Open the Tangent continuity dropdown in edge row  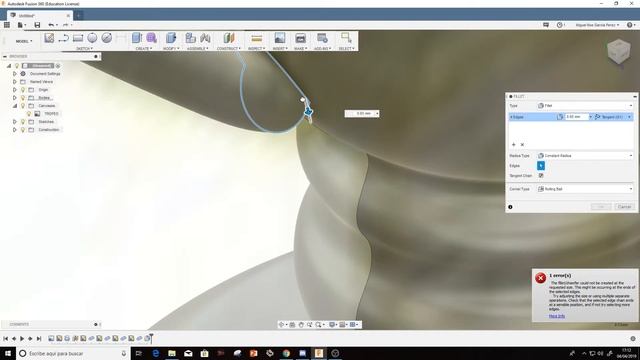pos(613,117)
